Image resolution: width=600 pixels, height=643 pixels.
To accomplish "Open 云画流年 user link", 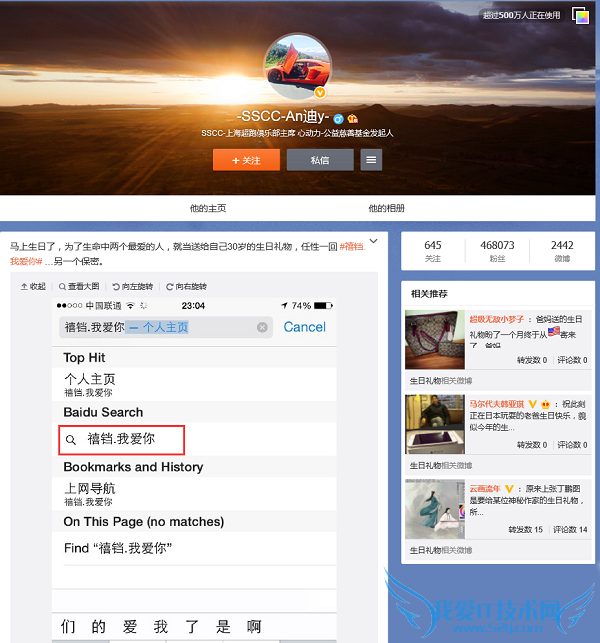I will [x=485, y=489].
